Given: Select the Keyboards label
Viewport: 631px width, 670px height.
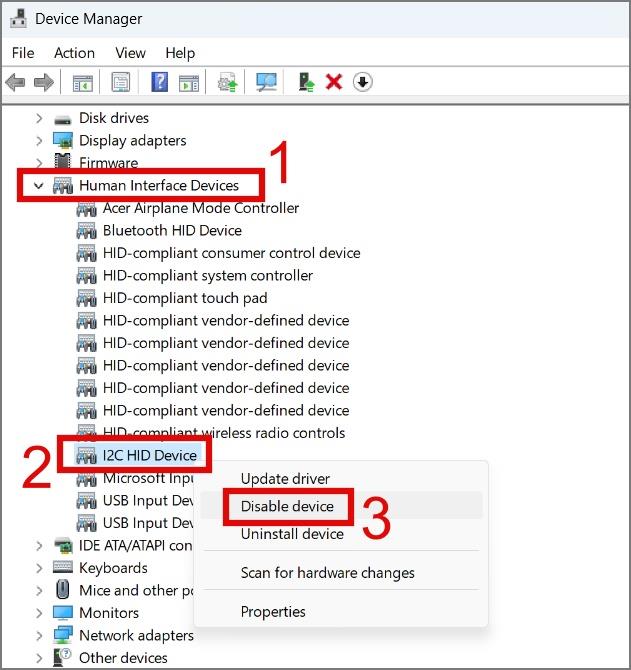Looking at the screenshot, I should (113, 568).
